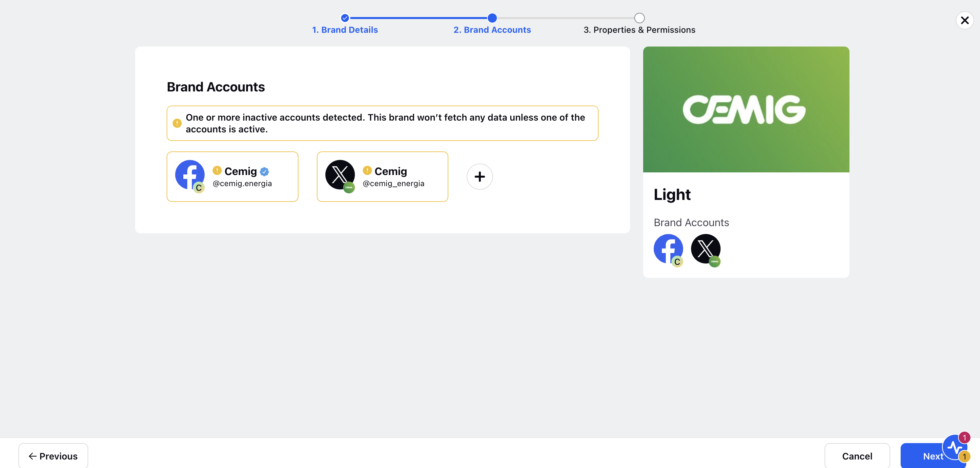
Task: Click the Cancel button
Action: pos(857,456)
